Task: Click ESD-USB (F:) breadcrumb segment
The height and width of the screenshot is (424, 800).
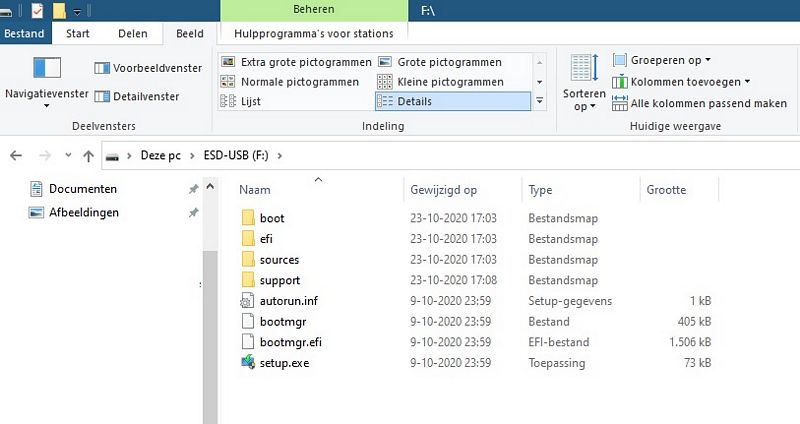Action: pos(236,156)
